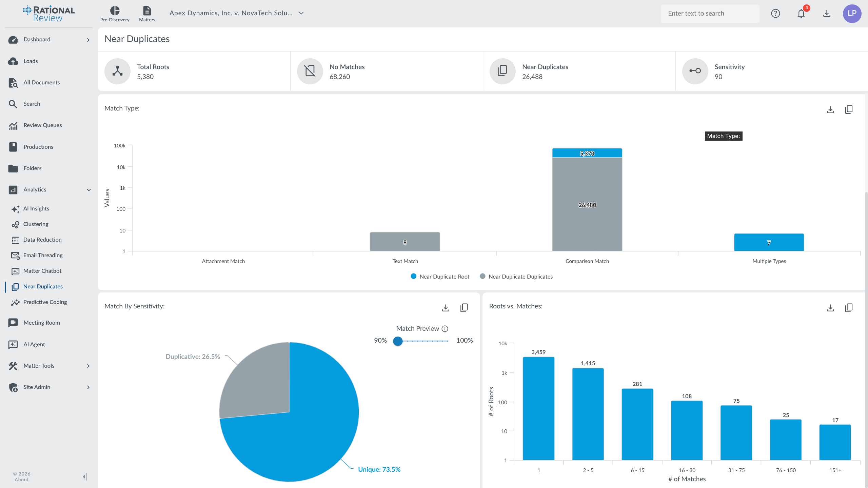Screen dimensions: 868x488
Task: Open the LP user profile avatar
Action: point(852,14)
